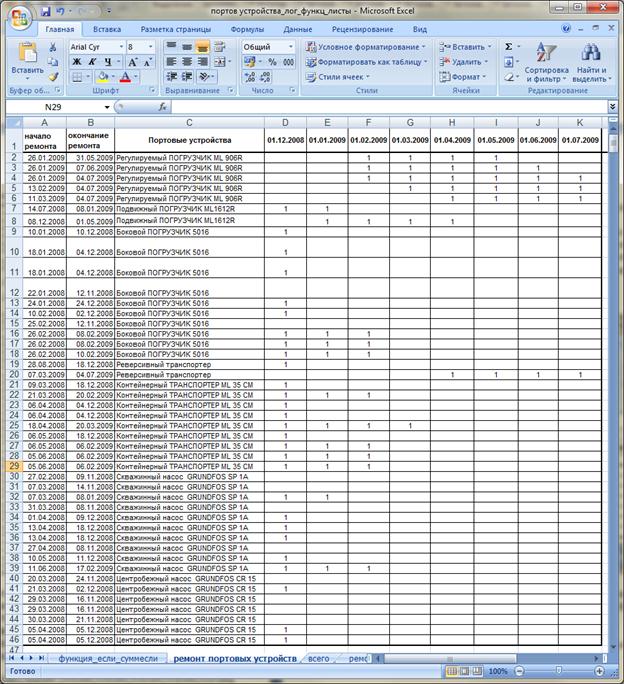Open Форматировать как таблицу gallery
This screenshot has width=624, height=684.
(x=366, y=62)
